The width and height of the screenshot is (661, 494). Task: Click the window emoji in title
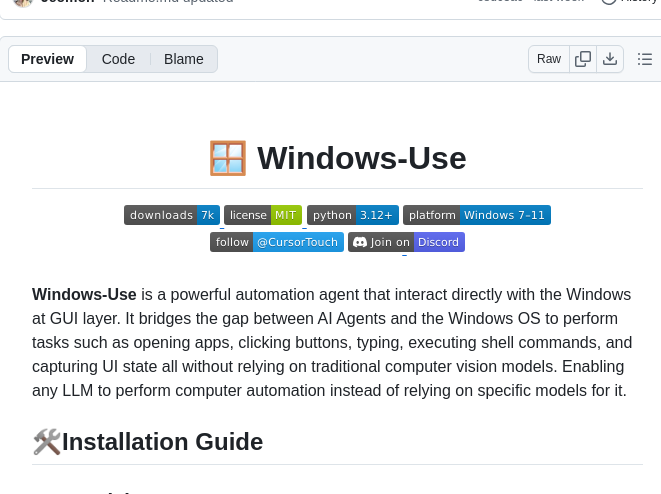[228, 158]
